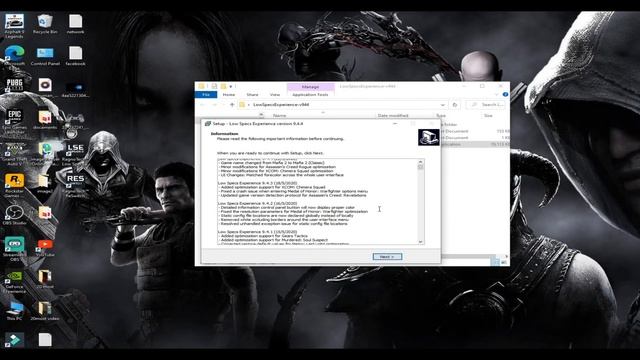Image resolution: width=640 pixels, height=360 pixels.
Task: Click the scroll-up arrow in the release notes box
Action: (420, 162)
